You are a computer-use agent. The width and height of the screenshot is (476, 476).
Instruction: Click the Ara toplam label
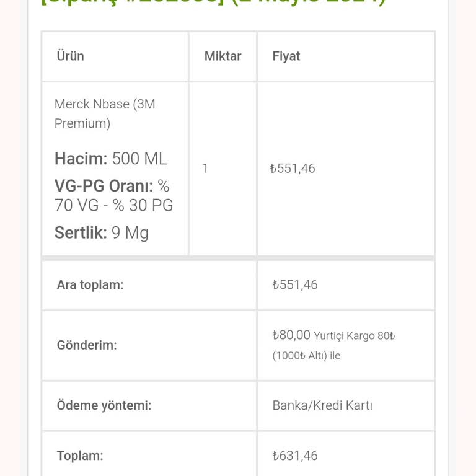[90, 285]
